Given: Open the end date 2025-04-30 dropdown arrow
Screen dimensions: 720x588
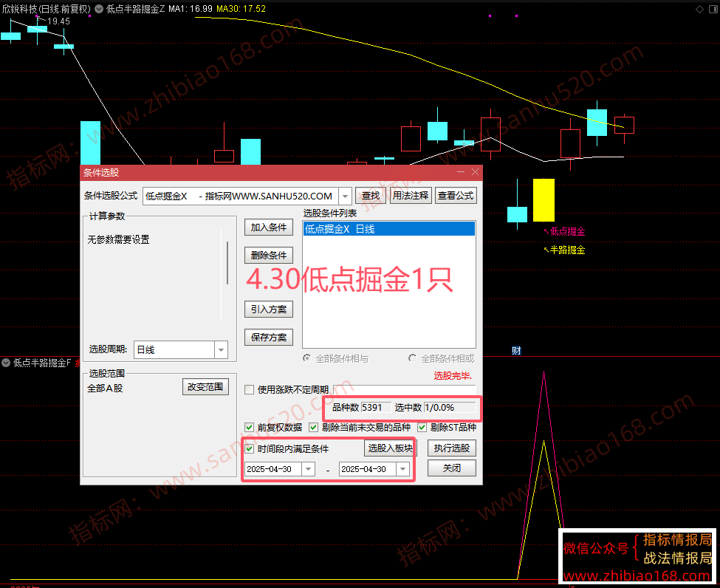Looking at the screenshot, I should tap(403, 469).
